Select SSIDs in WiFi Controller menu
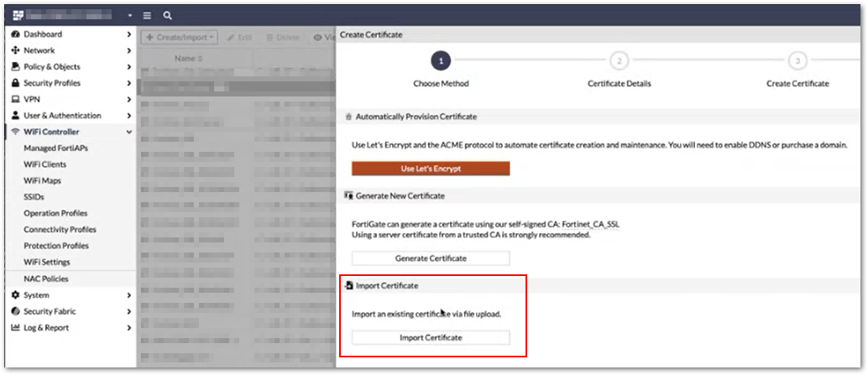Viewport: 868px width, 375px height. coord(34,197)
